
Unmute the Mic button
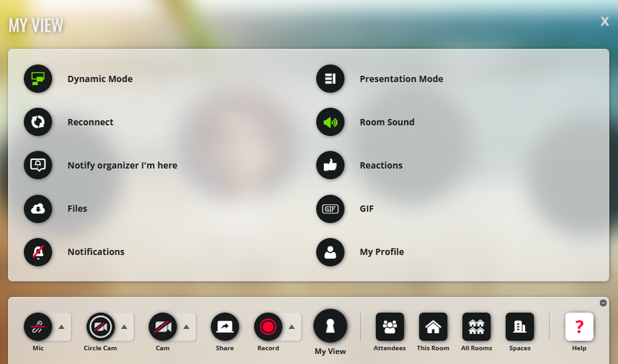(38, 326)
